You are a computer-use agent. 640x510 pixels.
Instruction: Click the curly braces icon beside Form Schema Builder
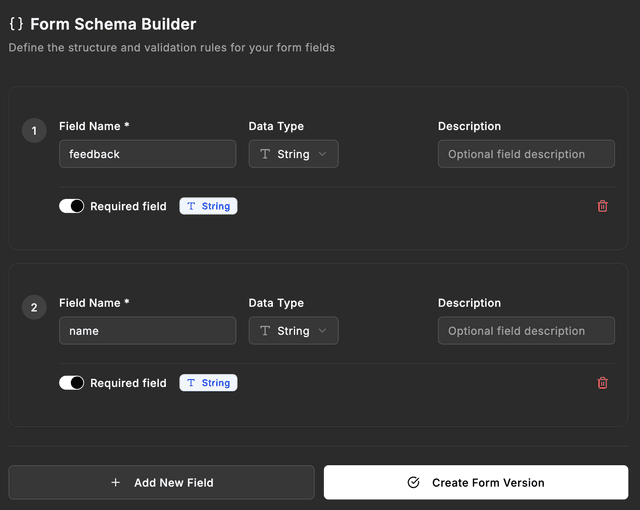tap(16, 24)
